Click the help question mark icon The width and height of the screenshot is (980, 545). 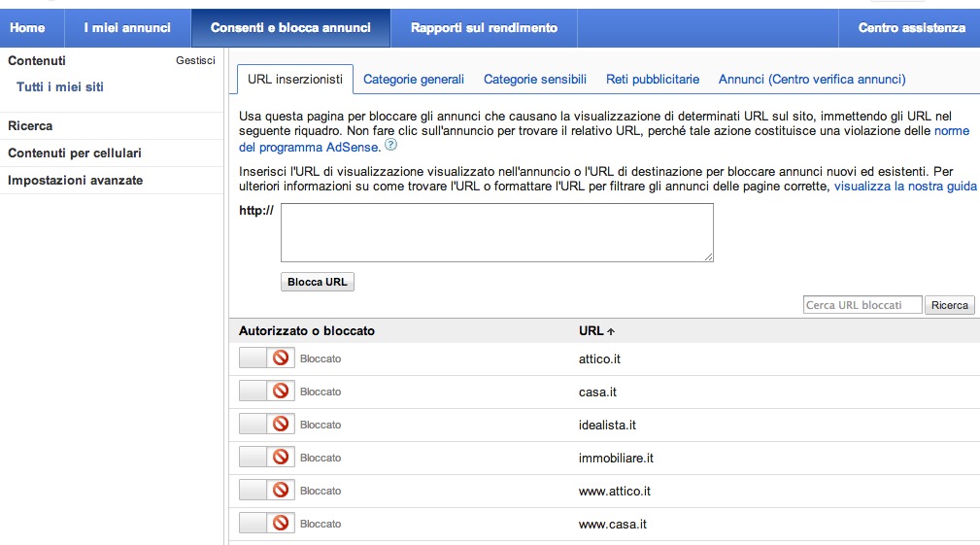coord(390,145)
